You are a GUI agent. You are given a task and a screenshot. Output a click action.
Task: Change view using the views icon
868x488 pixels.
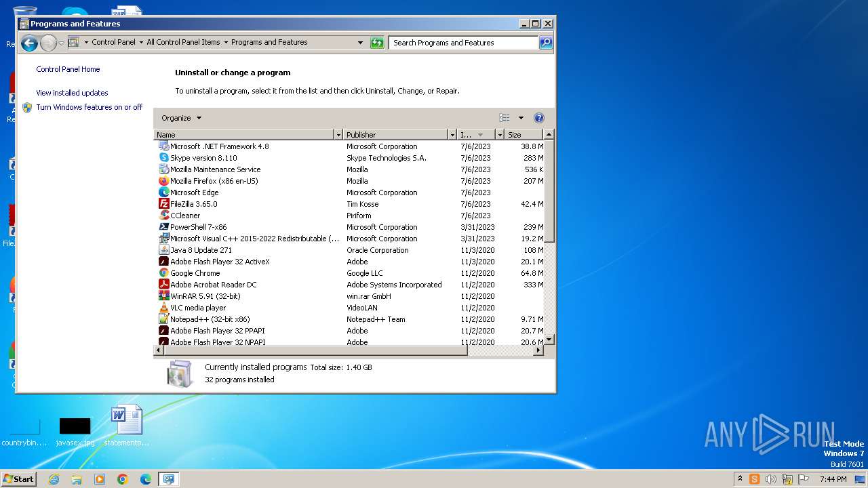[505, 117]
